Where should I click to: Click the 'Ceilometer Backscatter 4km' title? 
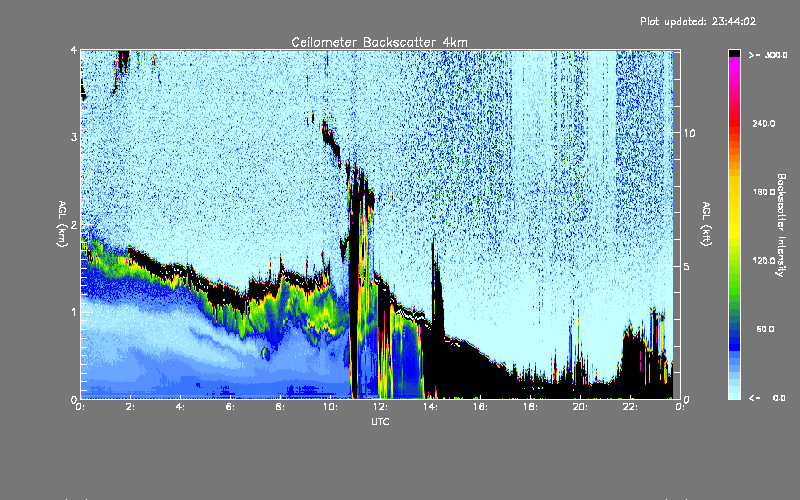coord(379,42)
